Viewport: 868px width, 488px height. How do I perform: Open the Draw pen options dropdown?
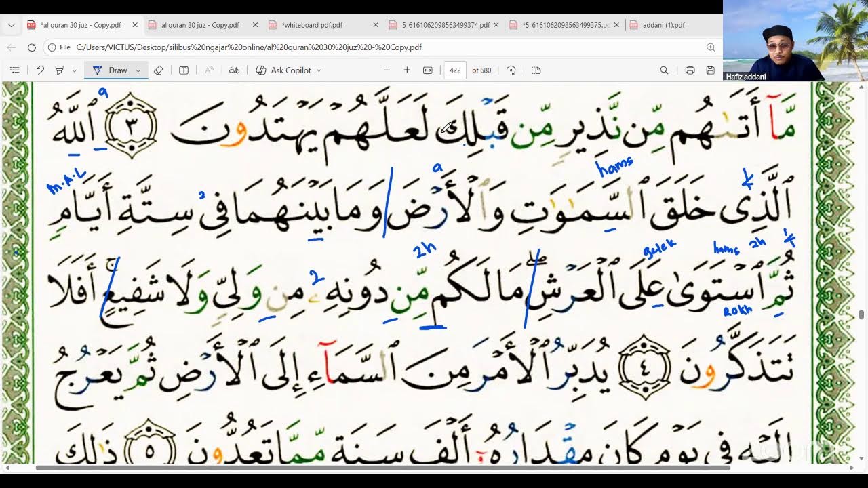[138, 70]
